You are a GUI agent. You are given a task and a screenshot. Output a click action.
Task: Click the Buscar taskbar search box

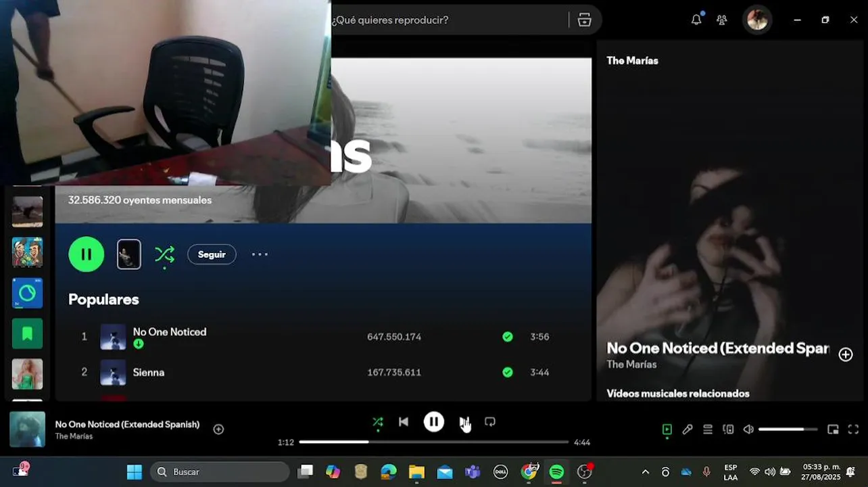tap(220, 471)
